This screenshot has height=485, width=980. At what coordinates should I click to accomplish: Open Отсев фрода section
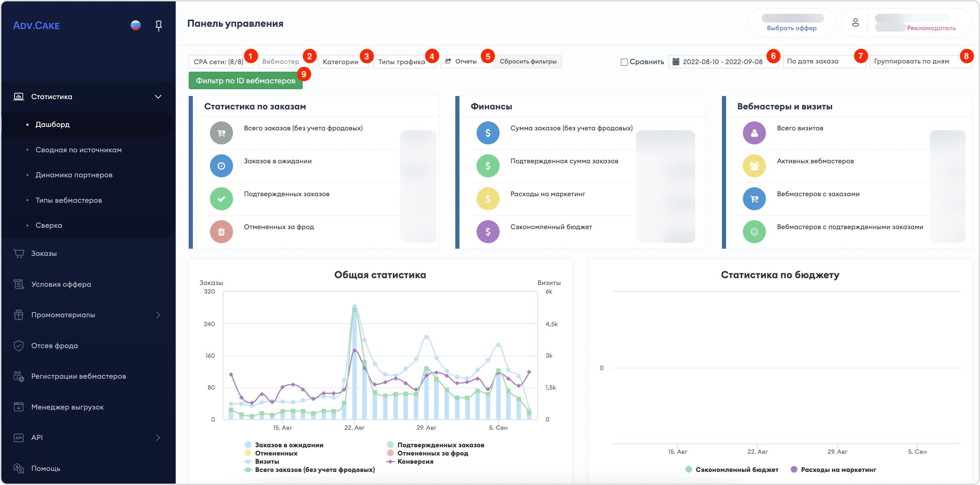click(x=55, y=345)
